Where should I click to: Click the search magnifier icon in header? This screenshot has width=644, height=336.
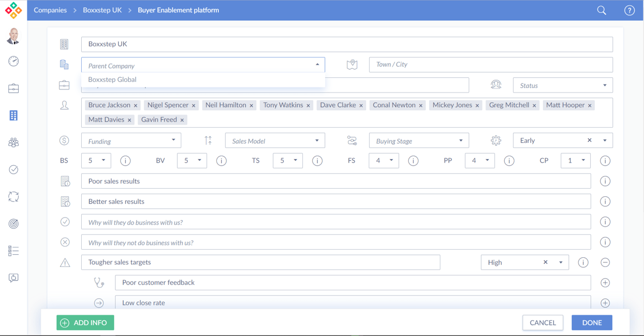(x=601, y=10)
